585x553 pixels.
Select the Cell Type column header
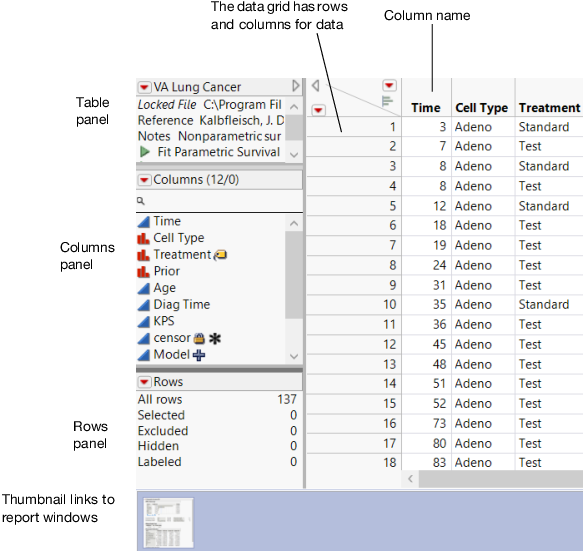(482, 108)
